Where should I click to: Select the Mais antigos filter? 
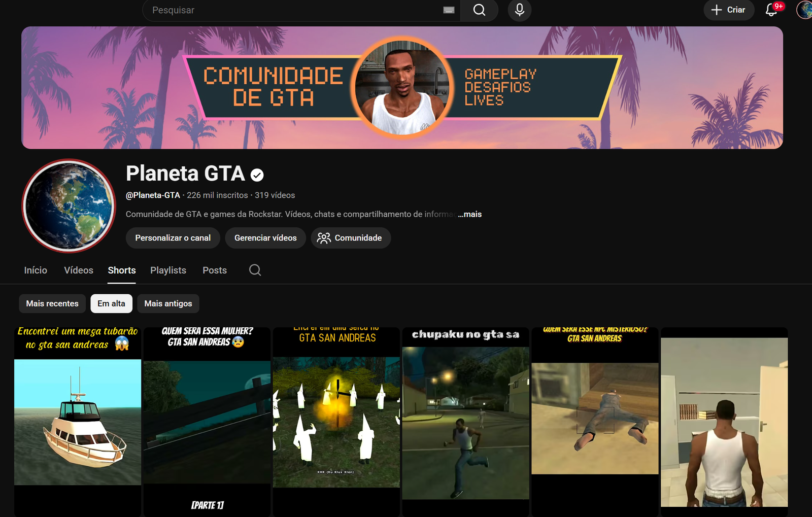point(168,303)
